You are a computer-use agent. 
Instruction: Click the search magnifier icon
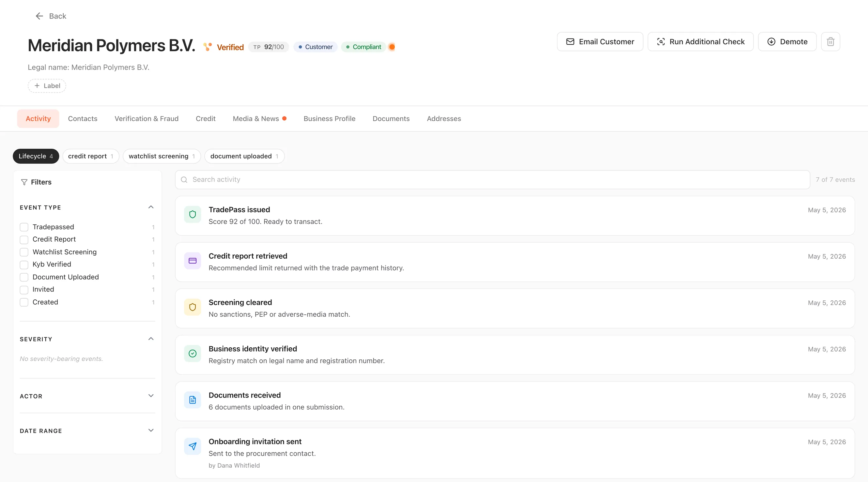pos(184,180)
